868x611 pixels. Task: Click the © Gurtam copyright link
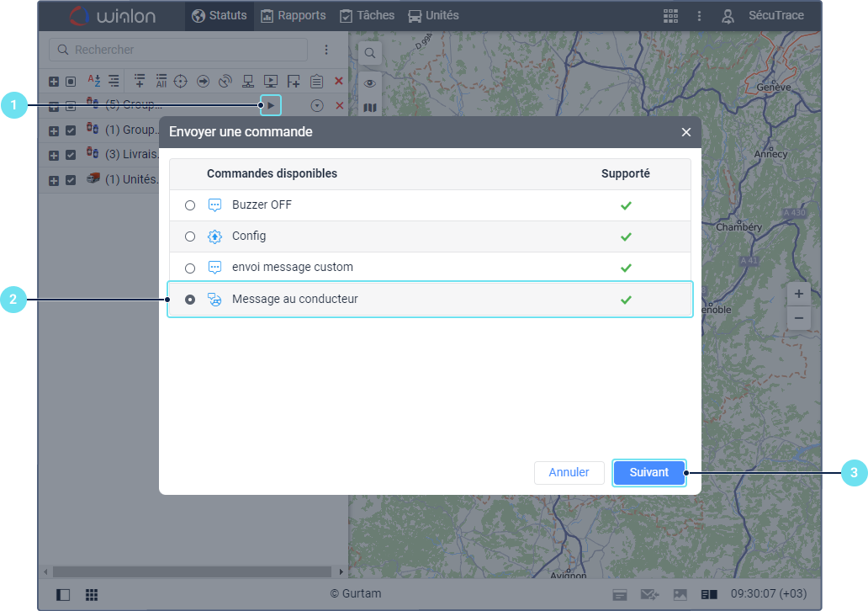(x=356, y=594)
